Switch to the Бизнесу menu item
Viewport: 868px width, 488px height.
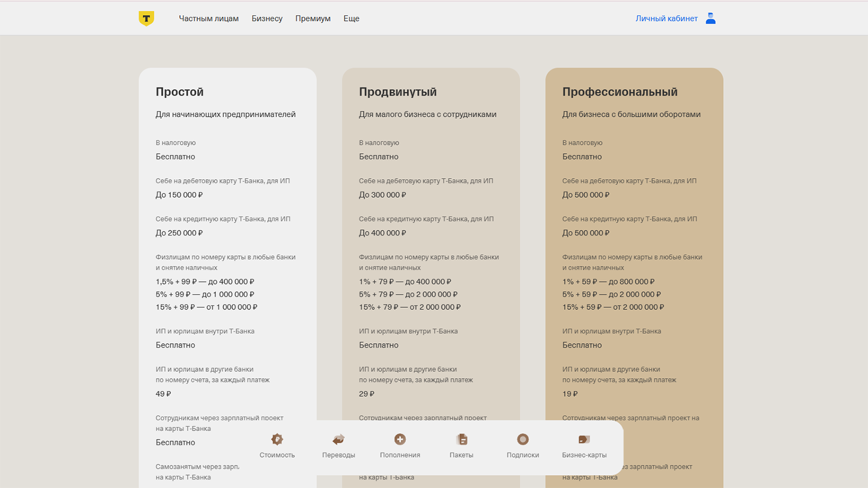tap(267, 19)
